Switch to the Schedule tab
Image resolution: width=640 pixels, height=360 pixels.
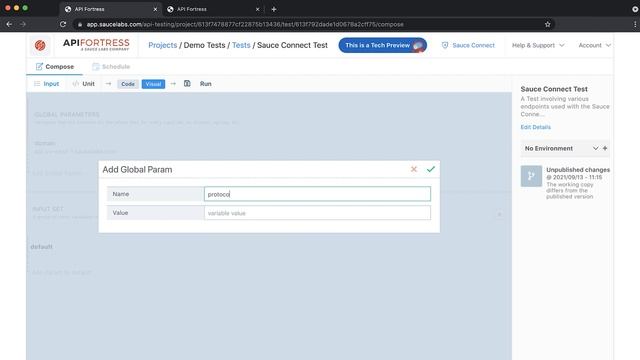[111, 67]
